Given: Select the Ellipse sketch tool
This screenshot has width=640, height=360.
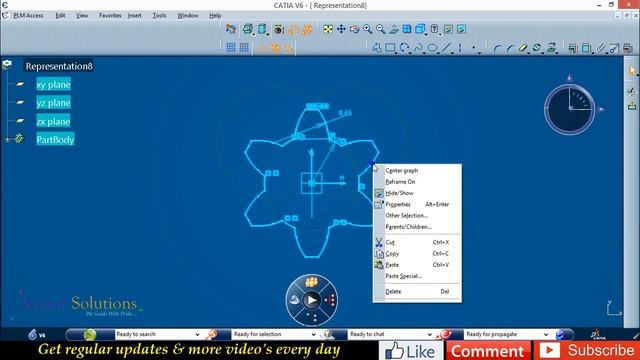Looking at the screenshot, I should 432,48.
